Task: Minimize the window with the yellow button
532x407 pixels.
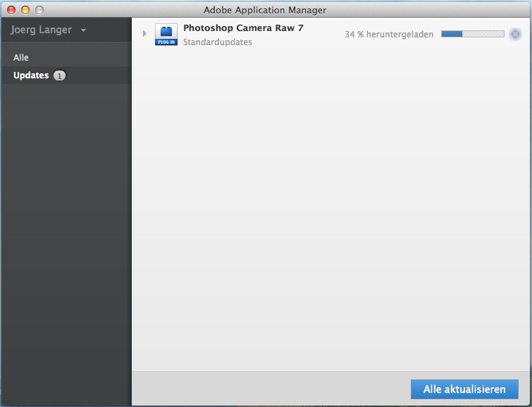Action: click(25, 10)
